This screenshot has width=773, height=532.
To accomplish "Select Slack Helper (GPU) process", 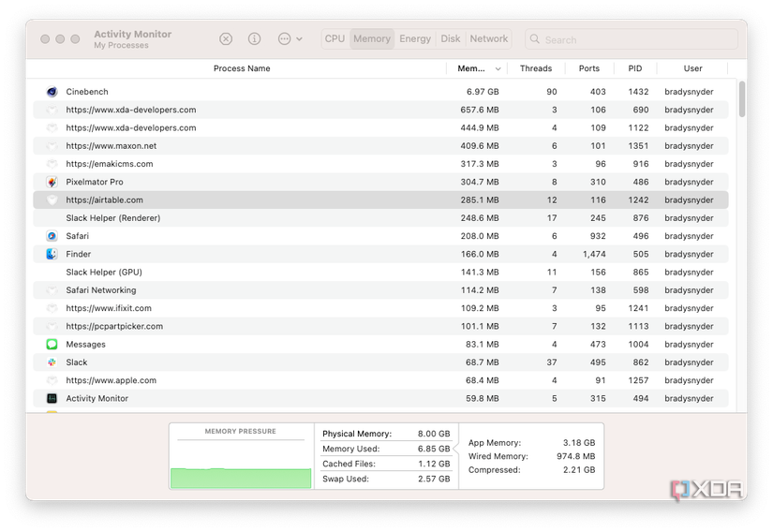I will [104, 273].
